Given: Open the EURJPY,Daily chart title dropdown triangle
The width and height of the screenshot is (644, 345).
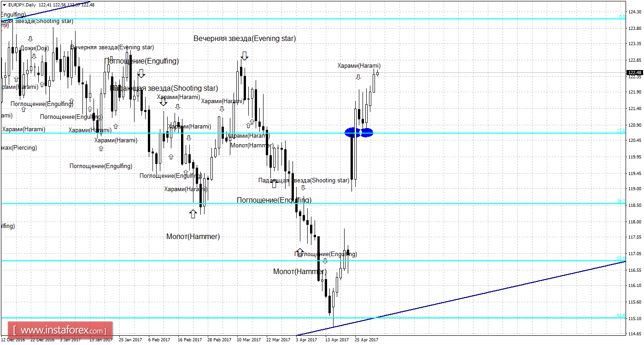Looking at the screenshot, I should pos(4,5).
